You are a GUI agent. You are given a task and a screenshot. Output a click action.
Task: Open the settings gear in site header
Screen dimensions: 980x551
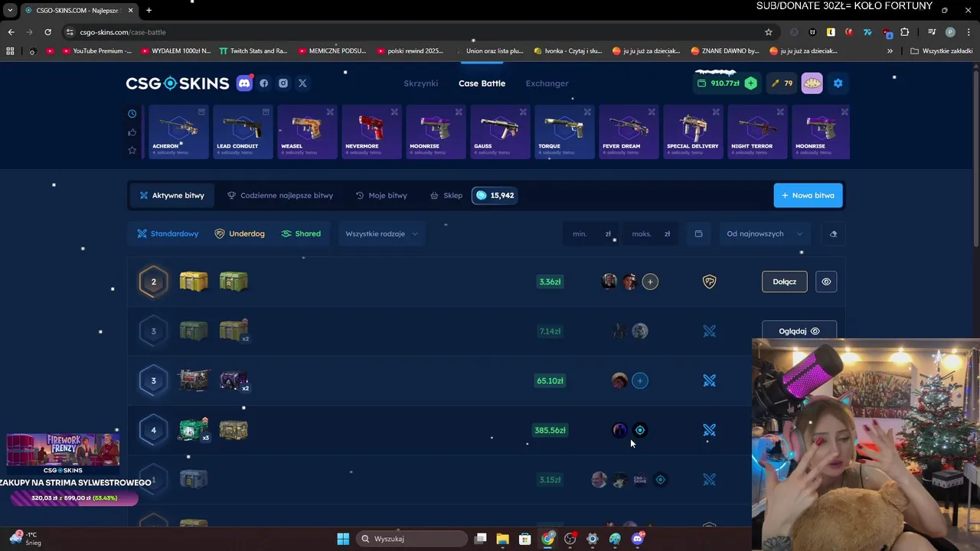coord(838,83)
